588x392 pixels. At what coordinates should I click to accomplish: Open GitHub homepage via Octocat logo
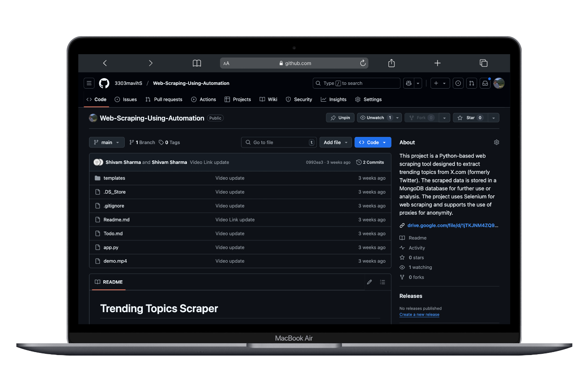click(104, 83)
